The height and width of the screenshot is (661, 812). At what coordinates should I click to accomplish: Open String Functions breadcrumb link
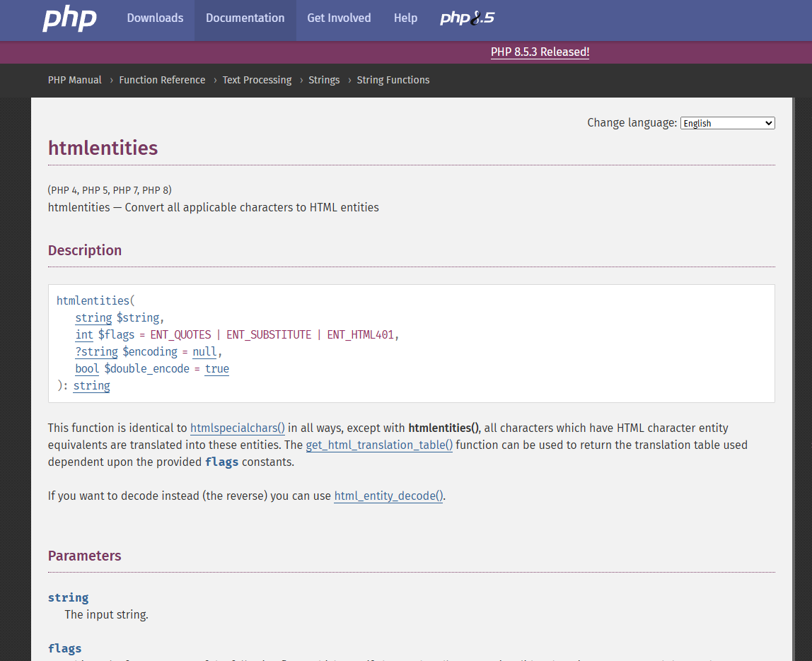(x=393, y=80)
